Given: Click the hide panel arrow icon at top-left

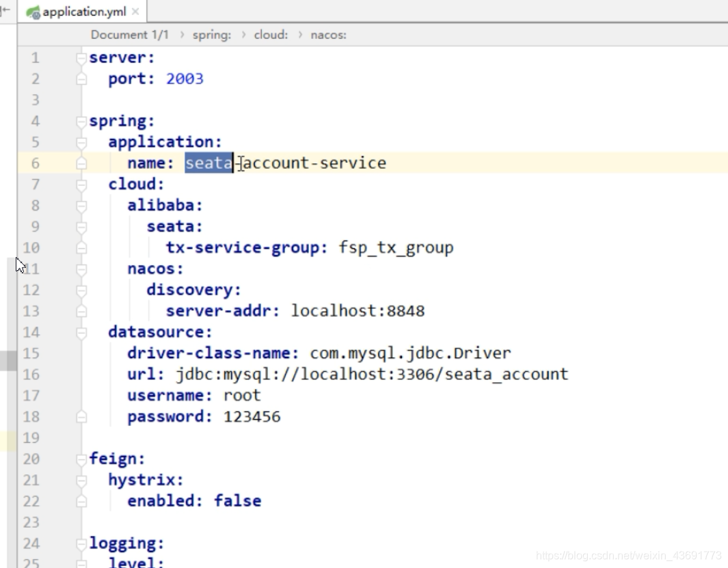Looking at the screenshot, I should pyautogui.click(x=5, y=10).
